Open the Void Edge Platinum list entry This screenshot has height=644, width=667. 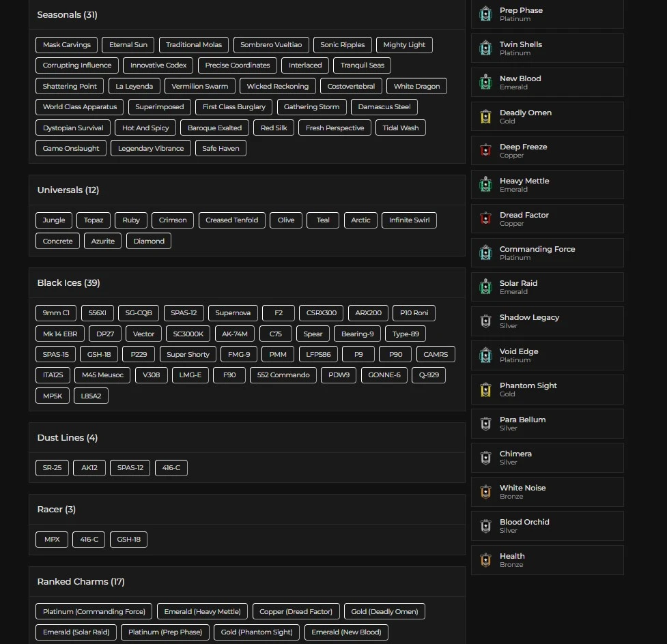547,355
